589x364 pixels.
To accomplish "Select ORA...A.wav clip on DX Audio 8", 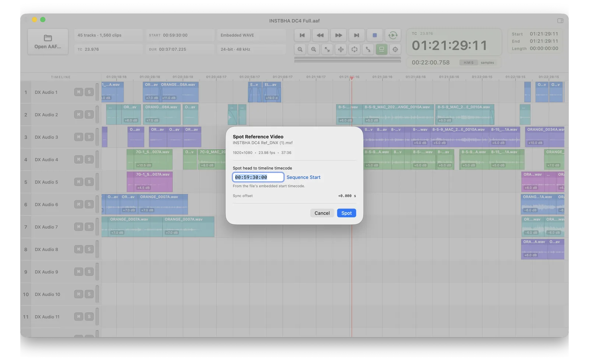I will (534, 249).
